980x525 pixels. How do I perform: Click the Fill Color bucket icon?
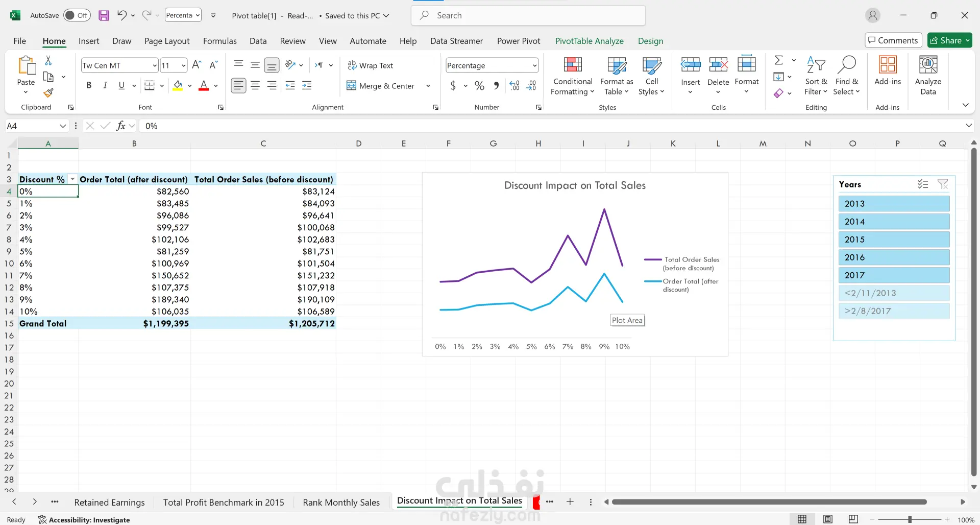178,85
